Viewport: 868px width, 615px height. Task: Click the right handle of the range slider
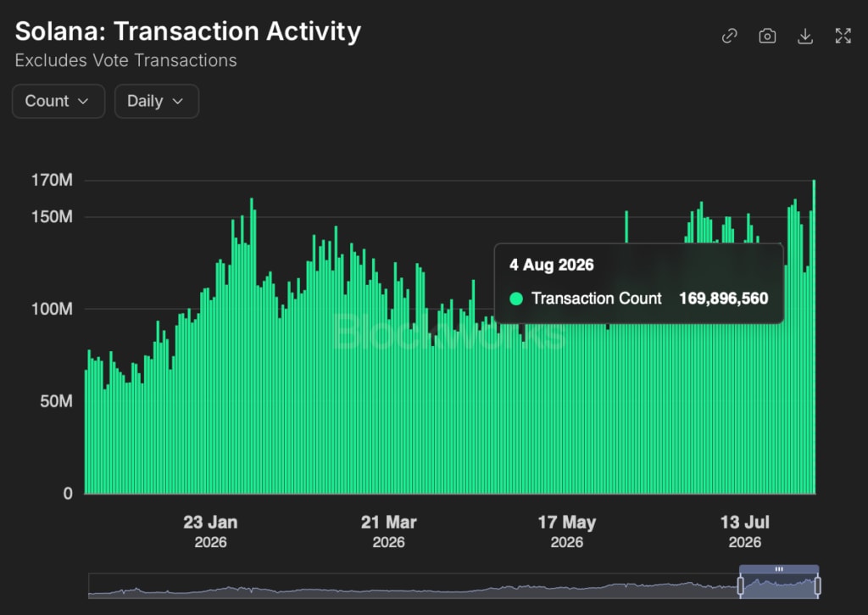tap(818, 585)
